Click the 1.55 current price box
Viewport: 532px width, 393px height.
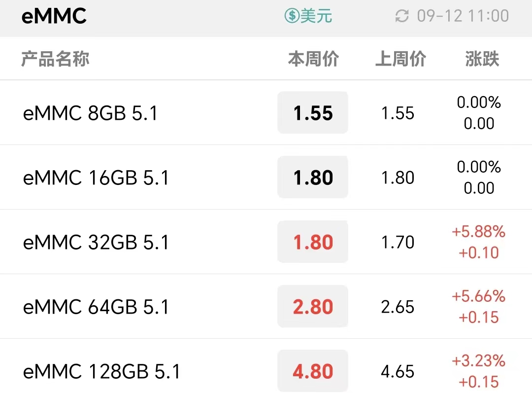click(313, 112)
